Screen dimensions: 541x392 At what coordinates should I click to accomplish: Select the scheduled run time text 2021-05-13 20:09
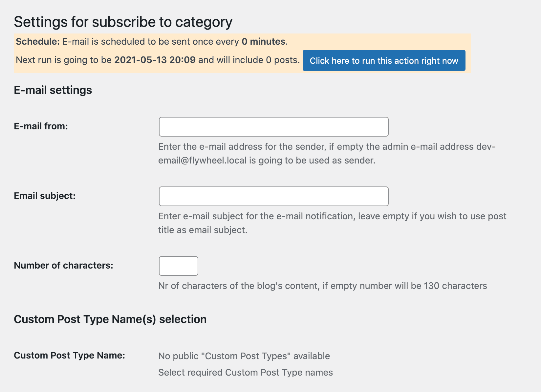coord(154,60)
